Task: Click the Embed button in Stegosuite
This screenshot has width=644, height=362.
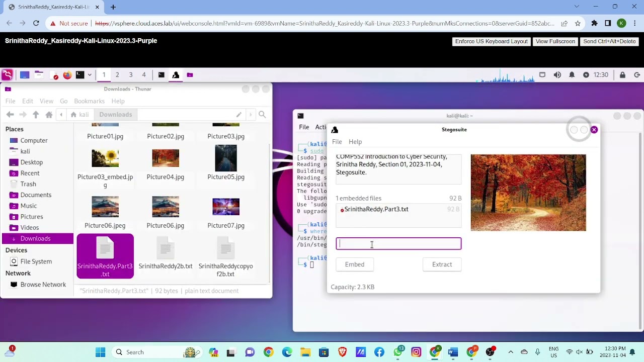Action: (x=355, y=264)
